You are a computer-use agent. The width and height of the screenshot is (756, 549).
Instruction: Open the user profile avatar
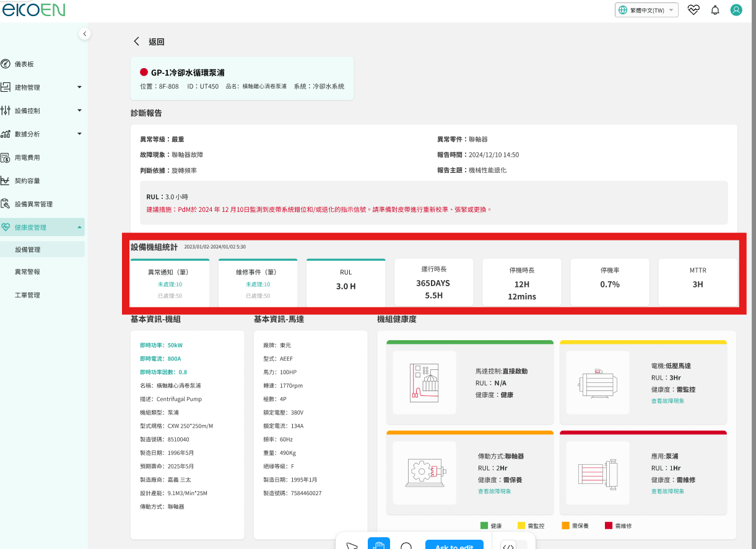[736, 11]
